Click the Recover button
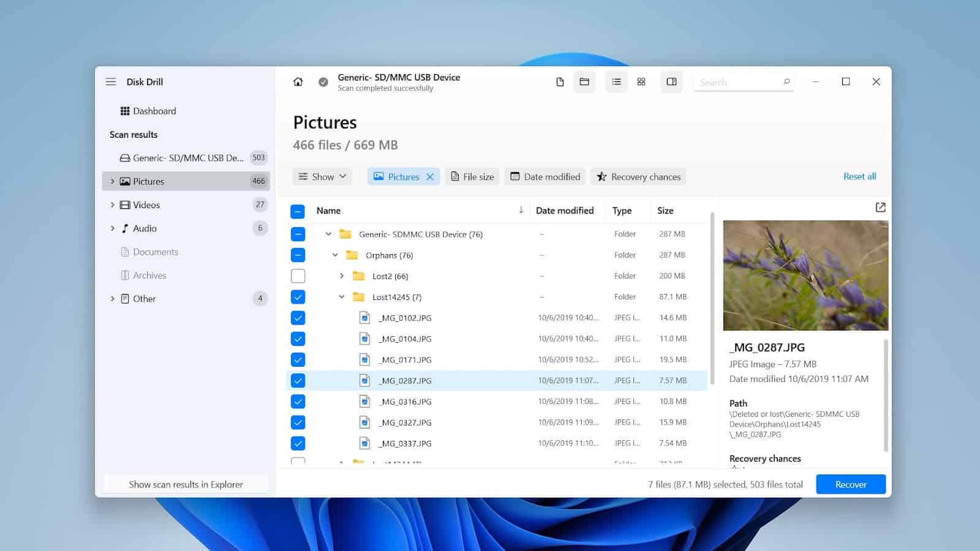This screenshot has width=980, height=551. [851, 484]
